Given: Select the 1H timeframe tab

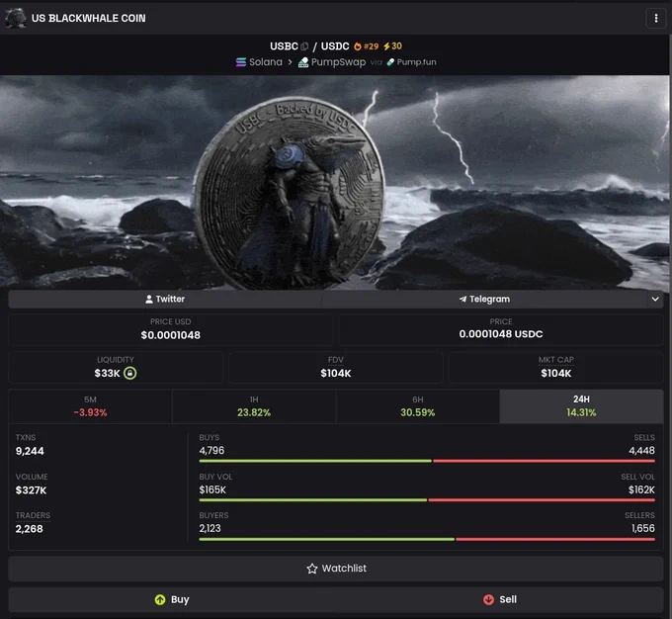Looking at the screenshot, I should 254,406.
